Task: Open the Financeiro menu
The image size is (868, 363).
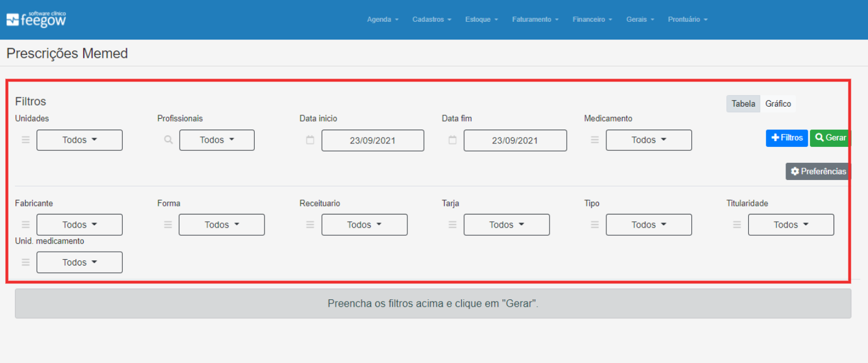Action: [592, 19]
